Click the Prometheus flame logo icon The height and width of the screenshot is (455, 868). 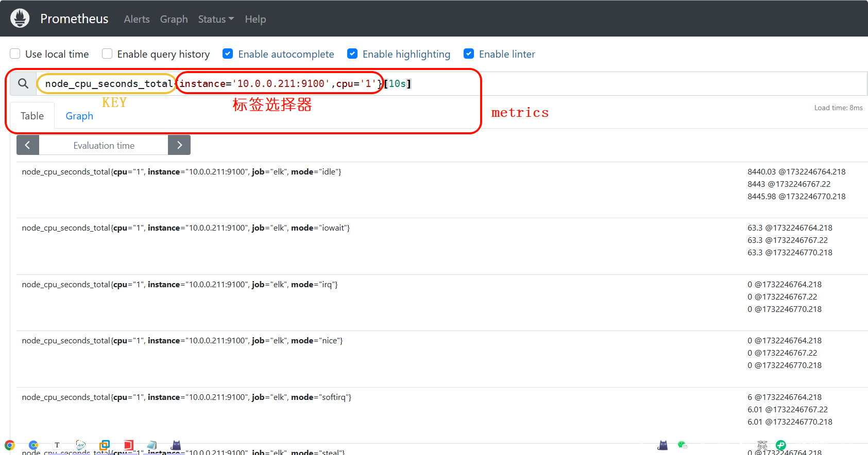(20, 19)
